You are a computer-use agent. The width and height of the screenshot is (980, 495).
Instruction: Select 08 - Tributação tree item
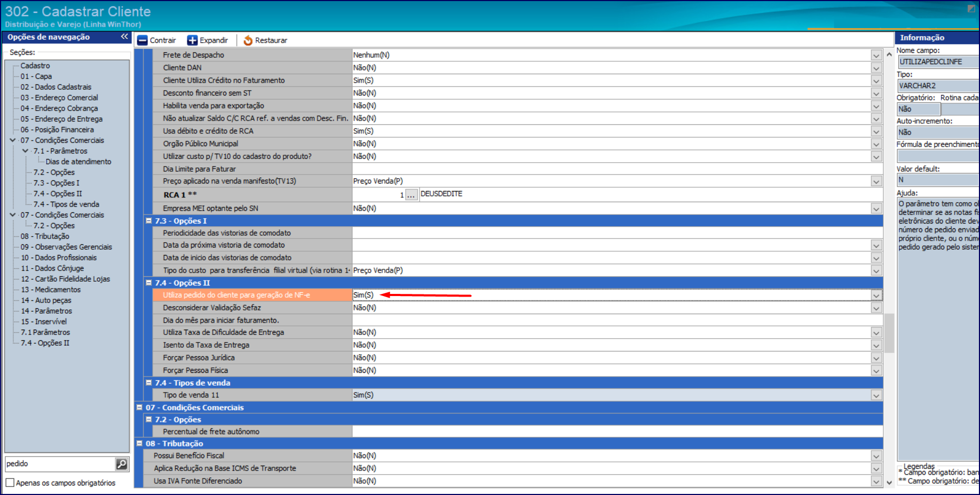pyautogui.click(x=45, y=236)
